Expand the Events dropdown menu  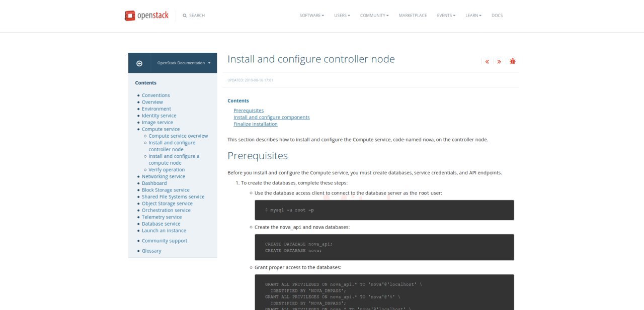pos(446,16)
